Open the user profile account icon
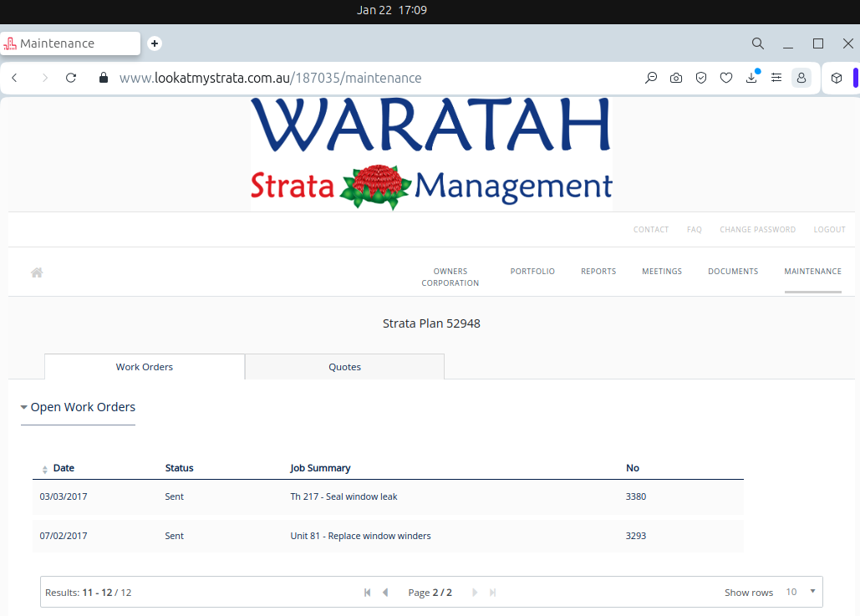 tap(801, 78)
